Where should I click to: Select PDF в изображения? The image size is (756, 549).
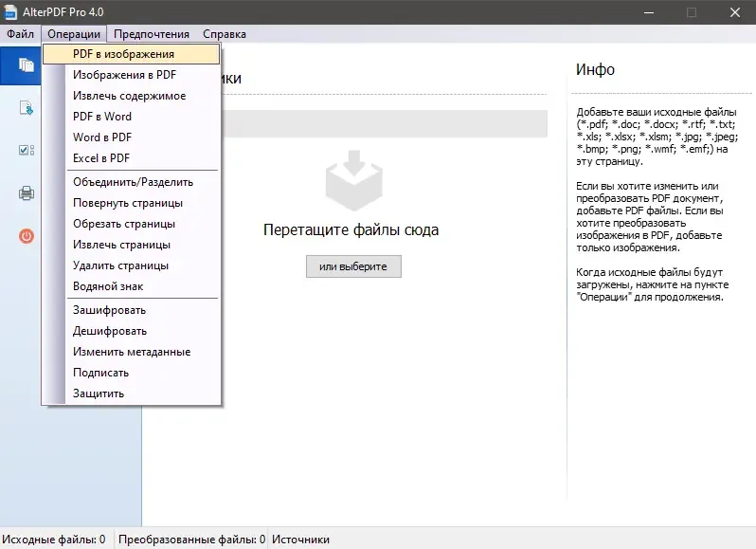coord(131,54)
